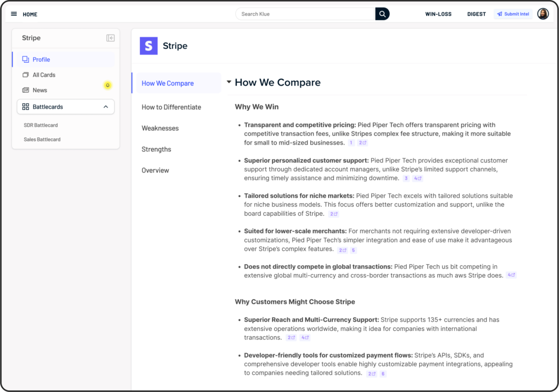Collapse the How We Compare heading triangle
This screenshot has height=392, width=559.
pos(229,82)
